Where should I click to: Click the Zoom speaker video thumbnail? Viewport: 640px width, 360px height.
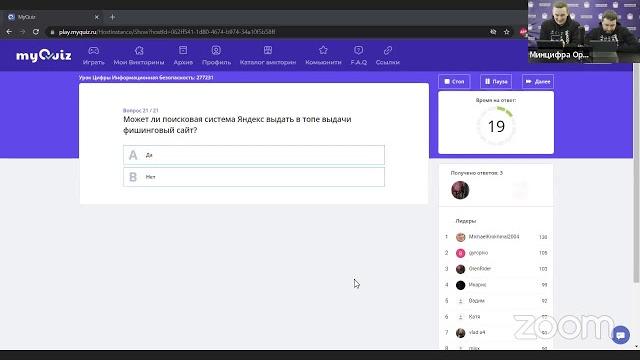[x=584, y=31]
